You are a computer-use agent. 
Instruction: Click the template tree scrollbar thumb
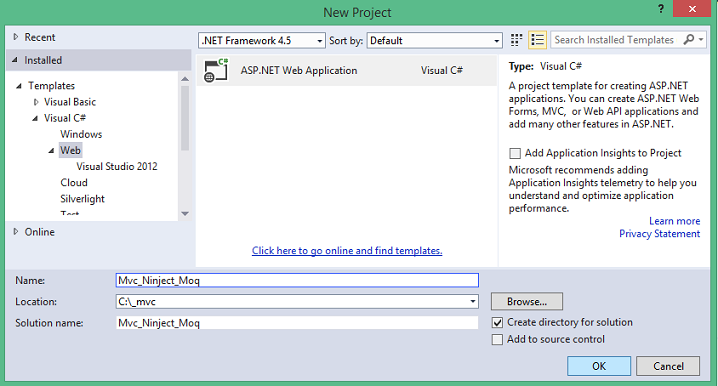(185, 118)
